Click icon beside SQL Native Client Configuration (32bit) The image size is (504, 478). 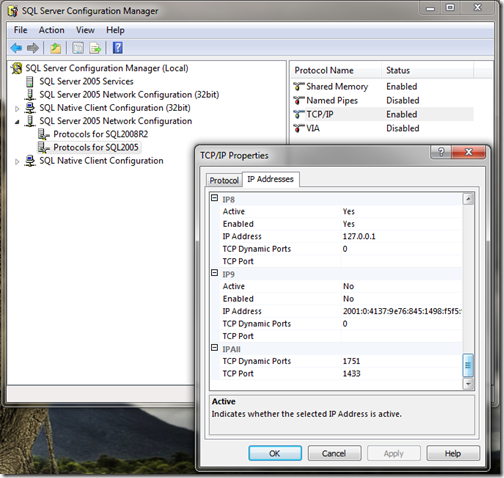(30, 108)
